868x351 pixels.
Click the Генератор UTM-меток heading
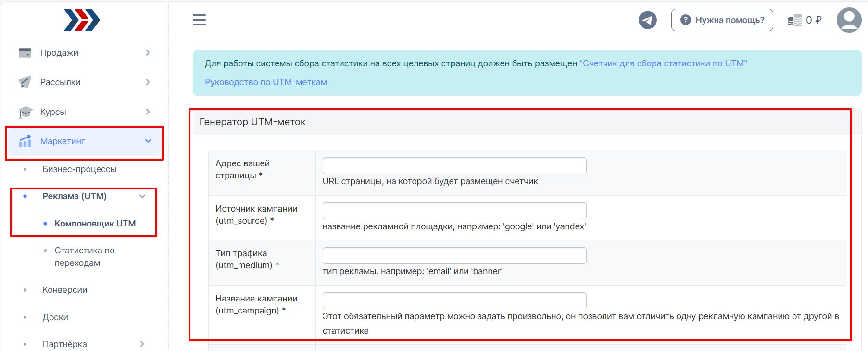[x=252, y=122]
